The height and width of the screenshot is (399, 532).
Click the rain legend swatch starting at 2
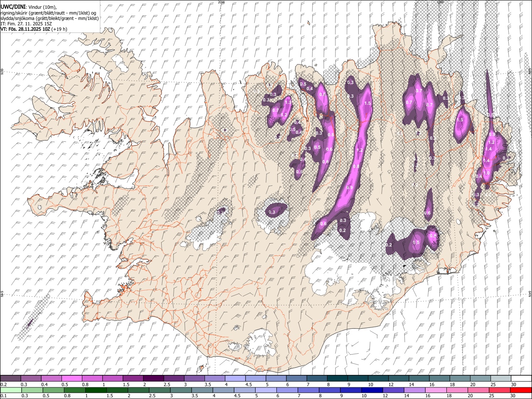tap(138, 390)
